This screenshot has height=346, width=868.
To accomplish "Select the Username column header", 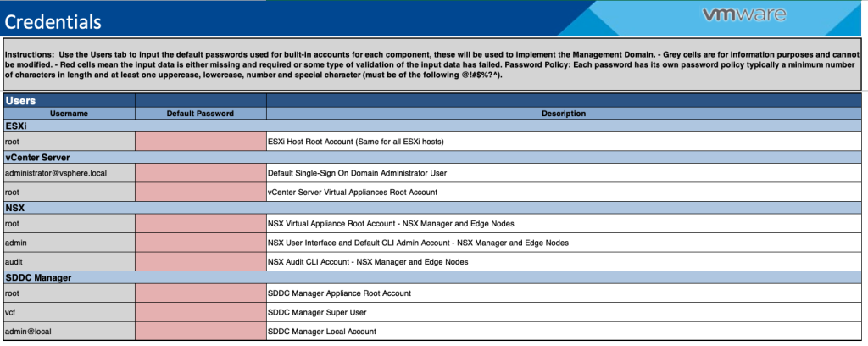I will tap(70, 114).
